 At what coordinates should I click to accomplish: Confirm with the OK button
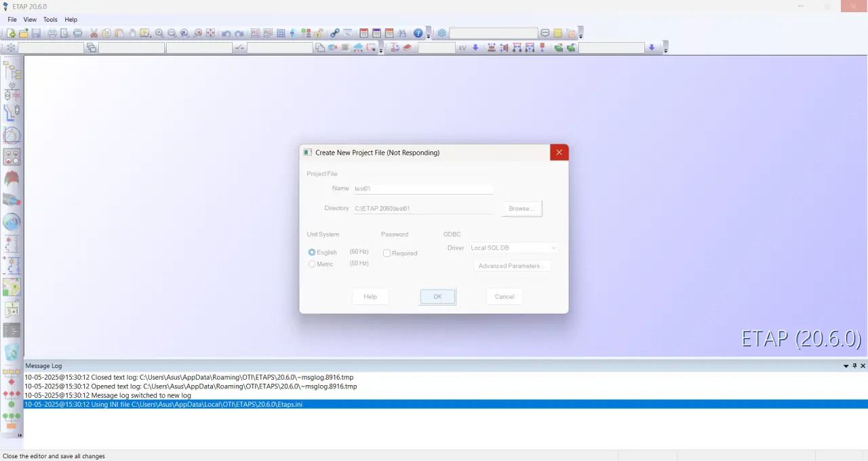pyautogui.click(x=437, y=296)
